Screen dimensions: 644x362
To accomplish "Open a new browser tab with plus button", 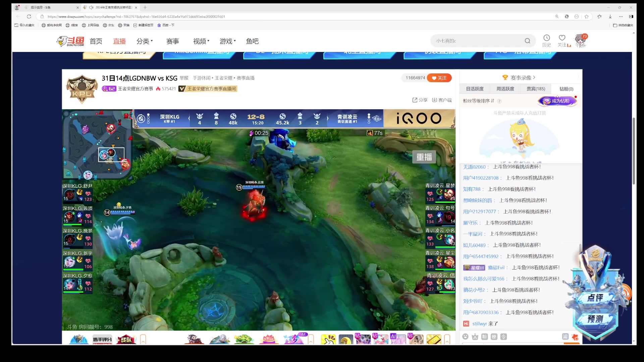I will click(x=145, y=7).
